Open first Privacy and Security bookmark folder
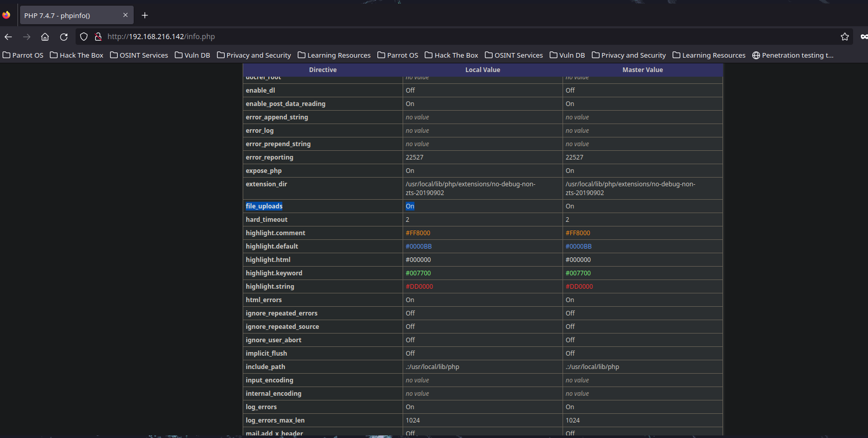This screenshot has height=438, width=868. click(254, 55)
